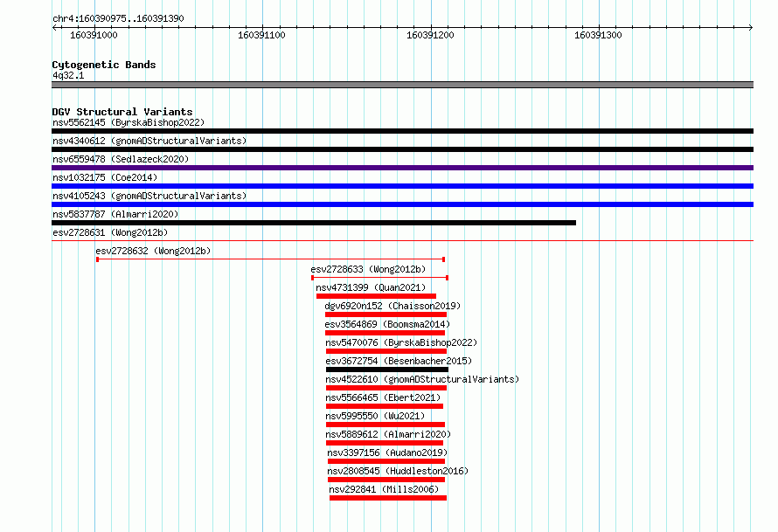Click esv2728632 (Wong2012b) label
Viewport: 778px width, 532px height.
point(153,251)
